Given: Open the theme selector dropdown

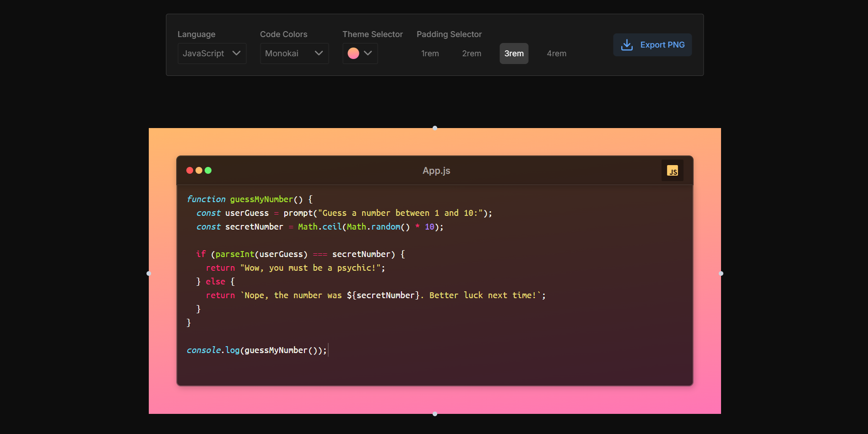Looking at the screenshot, I should [x=360, y=53].
